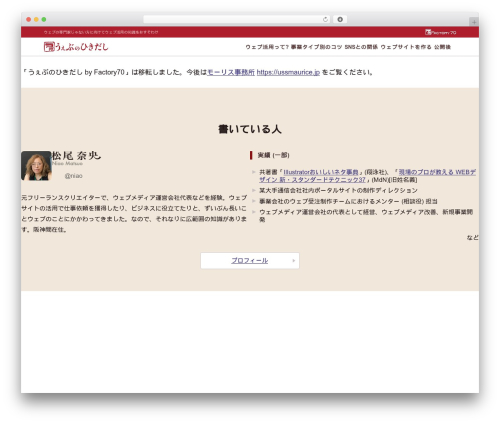This screenshot has height=423, width=500.
Task: Open the ウェブ活用って? menu item
Action: click(x=267, y=47)
